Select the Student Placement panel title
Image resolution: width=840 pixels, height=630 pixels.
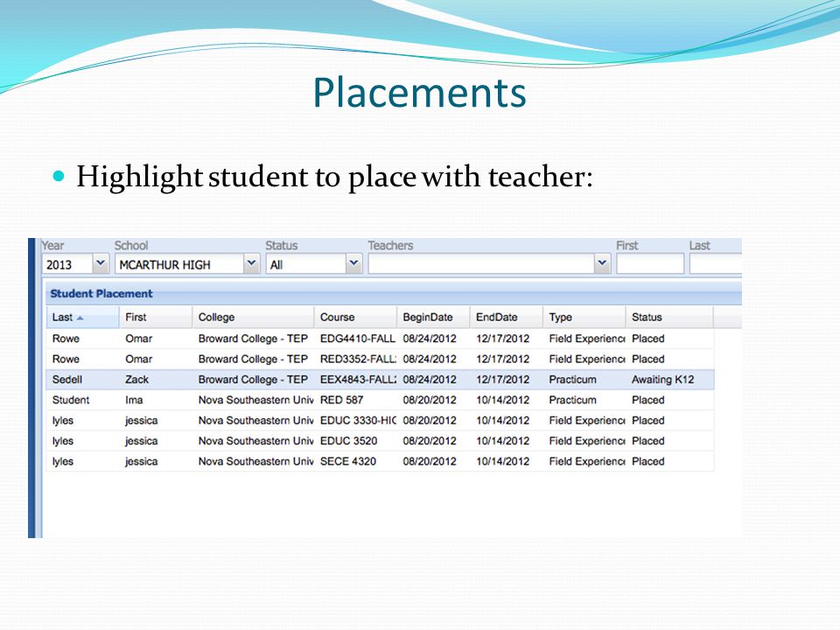coord(101,294)
